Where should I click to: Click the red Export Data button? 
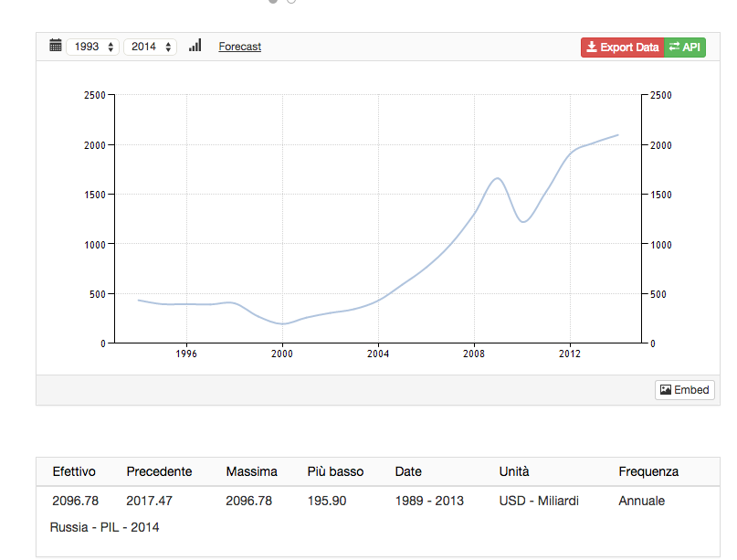[x=622, y=48]
